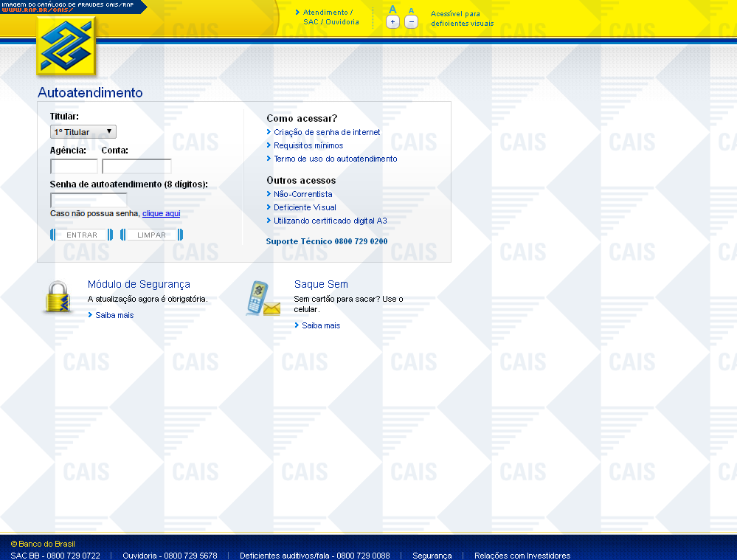The width and height of the screenshot is (737, 560).
Task: Click the mobile phone envelope icon
Action: click(x=263, y=298)
